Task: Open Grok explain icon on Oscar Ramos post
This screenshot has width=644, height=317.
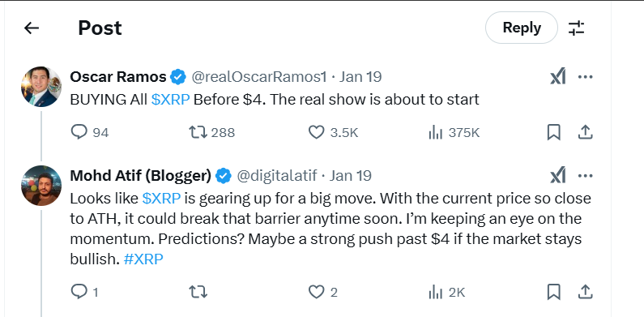Action: 558,77
